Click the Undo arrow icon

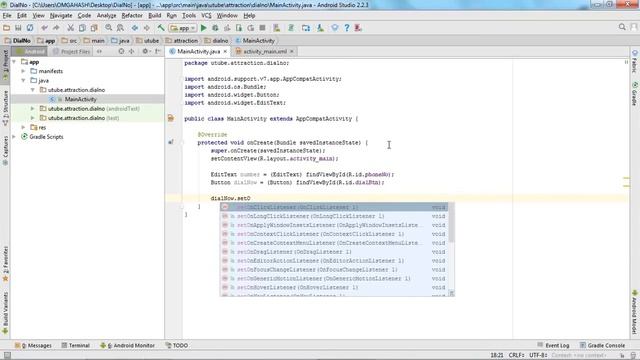pos(44,28)
